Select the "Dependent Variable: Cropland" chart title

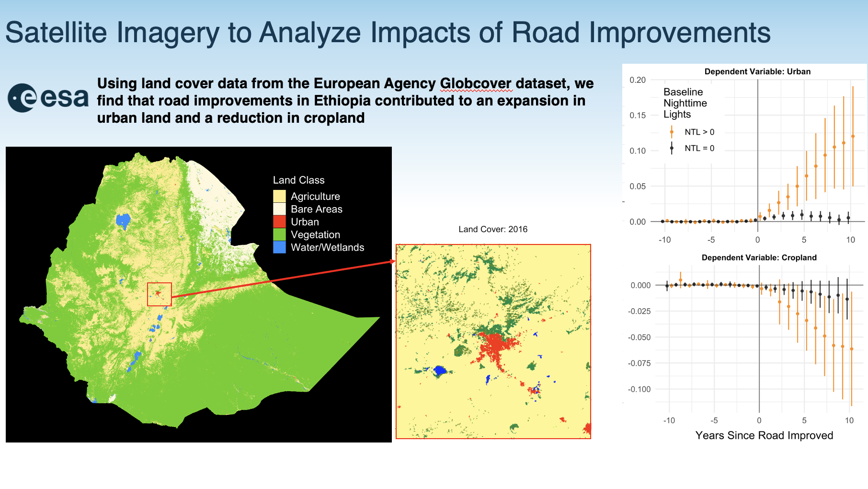point(759,257)
